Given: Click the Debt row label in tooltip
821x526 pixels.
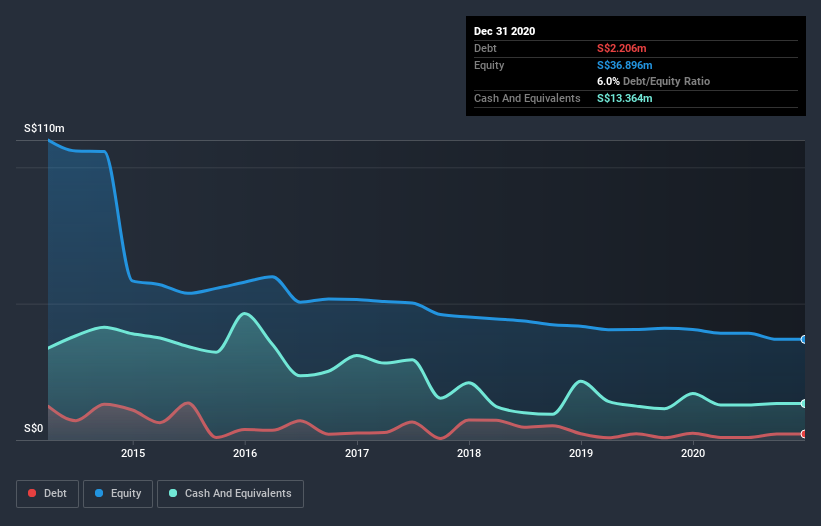Looking at the screenshot, I should point(485,48).
